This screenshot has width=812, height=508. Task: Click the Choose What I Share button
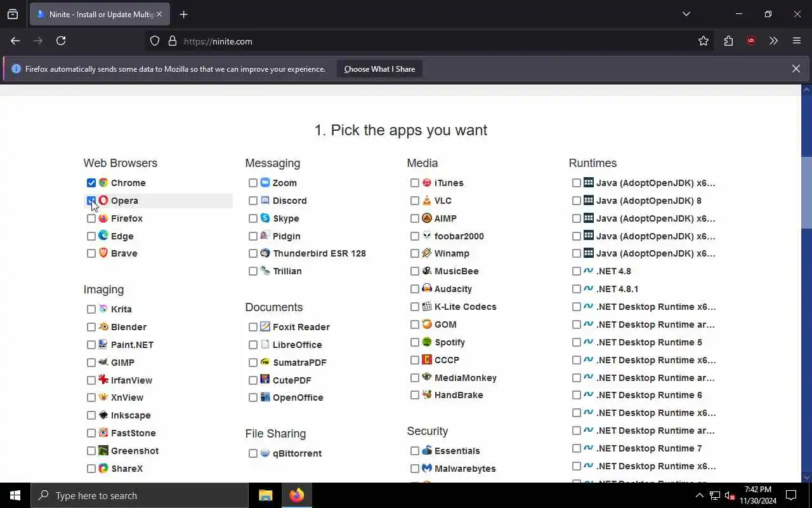[x=379, y=69]
